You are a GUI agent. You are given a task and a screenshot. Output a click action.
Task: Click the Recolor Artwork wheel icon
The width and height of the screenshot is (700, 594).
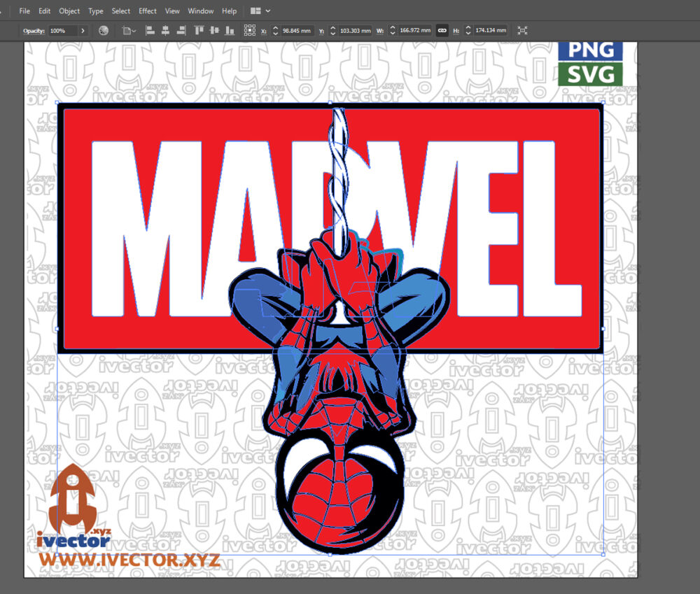coord(104,30)
